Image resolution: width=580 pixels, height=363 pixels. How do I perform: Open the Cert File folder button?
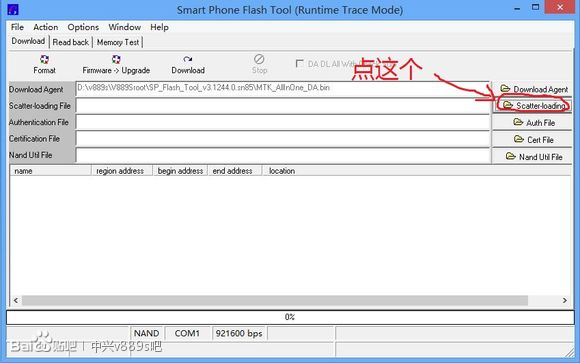coord(533,140)
